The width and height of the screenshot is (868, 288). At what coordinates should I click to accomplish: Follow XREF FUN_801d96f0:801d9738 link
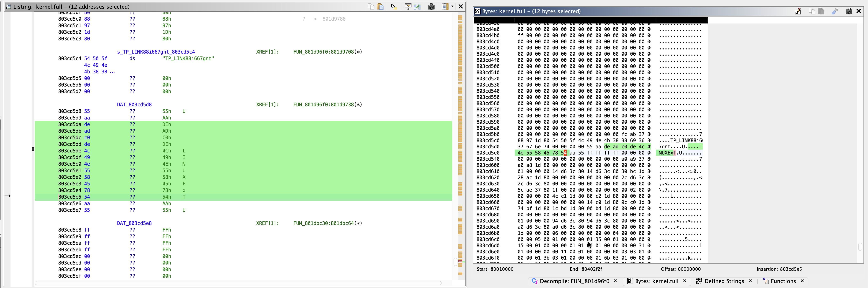point(327,104)
